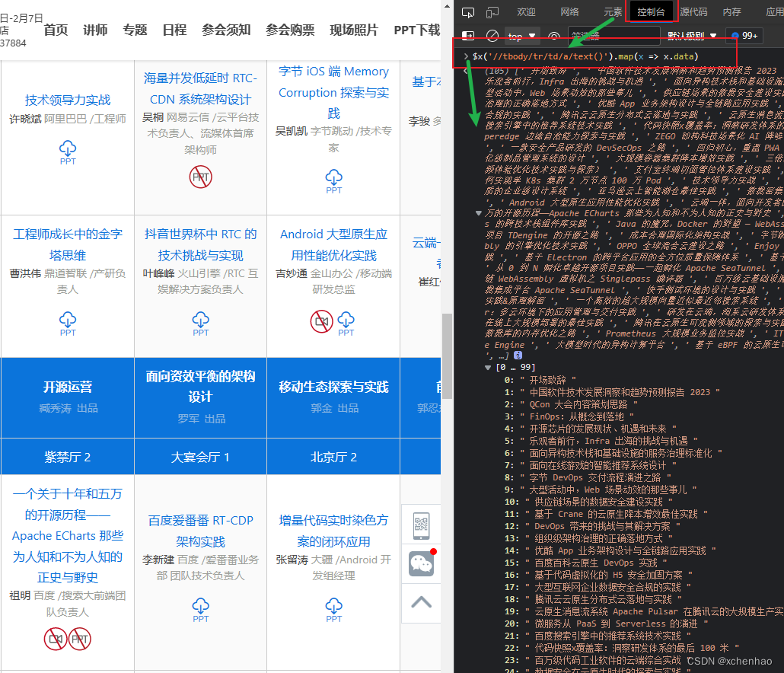Open the 参会须知 navigation item
784x673 pixels.
coord(227,30)
